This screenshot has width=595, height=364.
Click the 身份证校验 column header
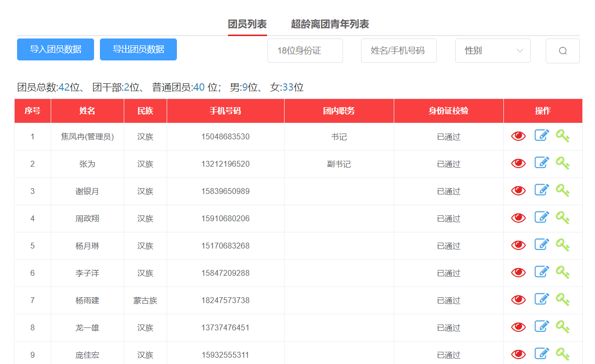click(448, 111)
